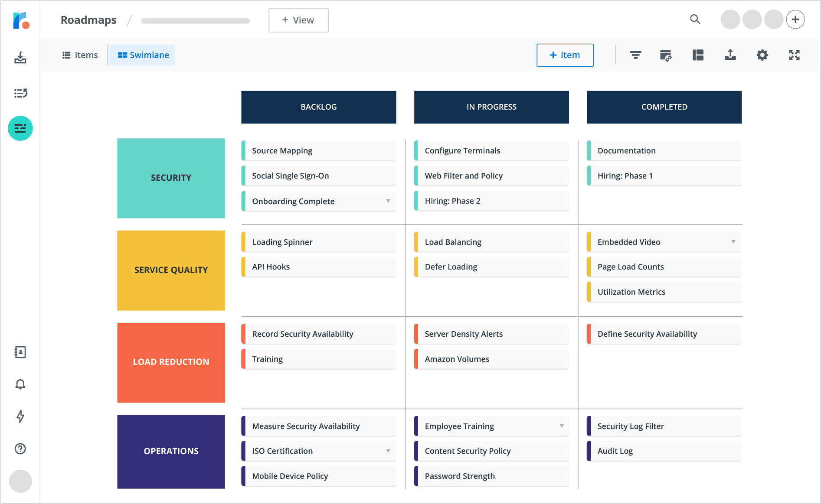This screenshot has height=504, width=821.
Task: Select the Swimlane view tab
Action: click(141, 55)
